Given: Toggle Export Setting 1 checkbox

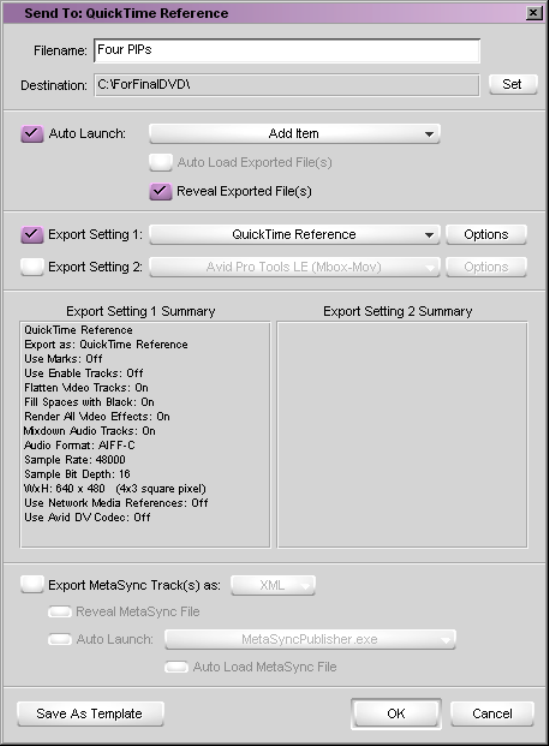Looking at the screenshot, I should 32,235.
